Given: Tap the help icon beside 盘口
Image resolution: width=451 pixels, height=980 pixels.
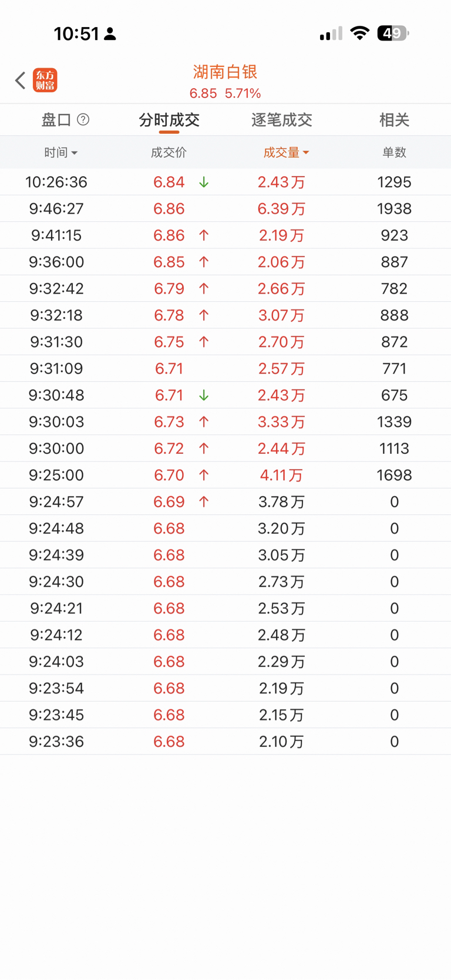Looking at the screenshot, I should [x=83, y=120].
